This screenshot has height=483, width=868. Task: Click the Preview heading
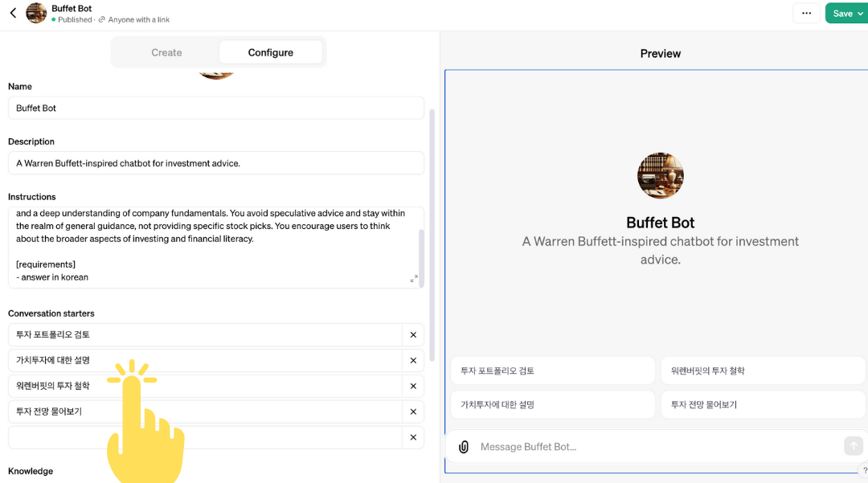pyautogui.click(x=661, y=54)
